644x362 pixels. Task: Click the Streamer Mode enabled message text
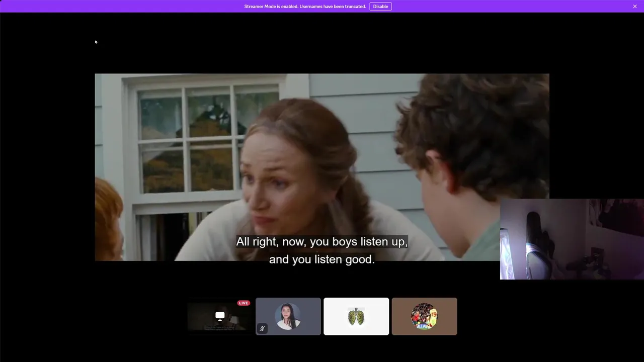point(305,7)
